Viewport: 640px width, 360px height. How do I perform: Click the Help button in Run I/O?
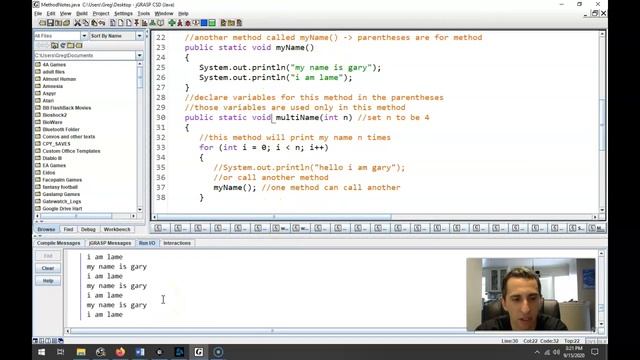click(48, 281)
